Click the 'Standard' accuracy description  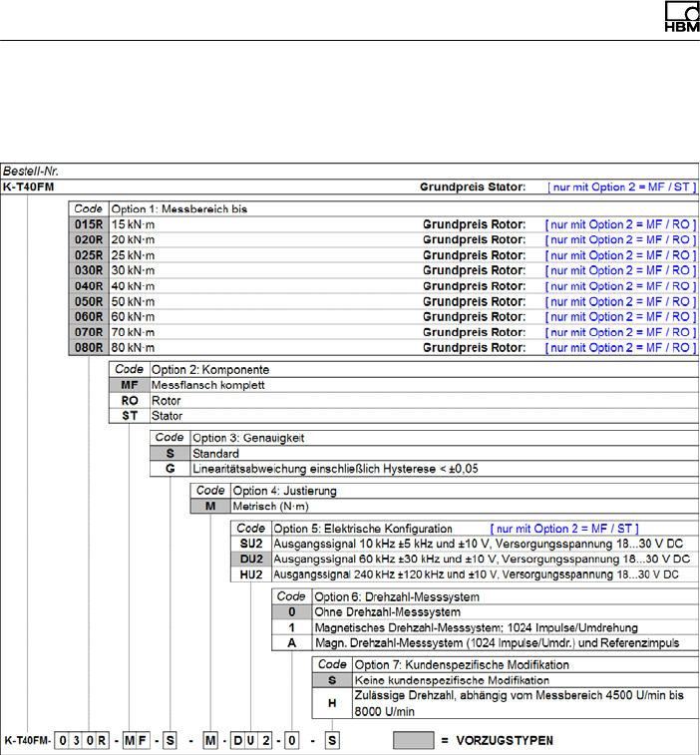[215, 454]
